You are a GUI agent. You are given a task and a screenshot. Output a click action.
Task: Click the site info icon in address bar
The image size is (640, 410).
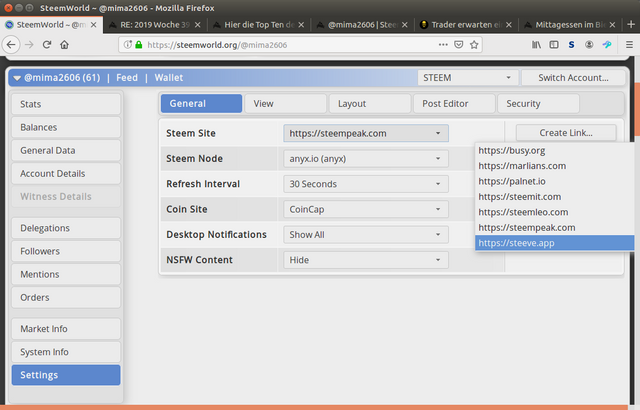click(127, 45)
